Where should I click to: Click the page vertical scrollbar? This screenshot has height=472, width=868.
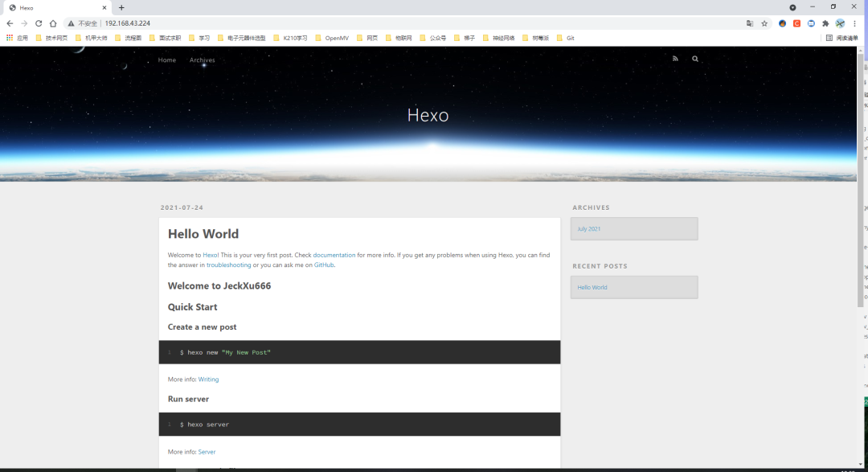[860, 177]
